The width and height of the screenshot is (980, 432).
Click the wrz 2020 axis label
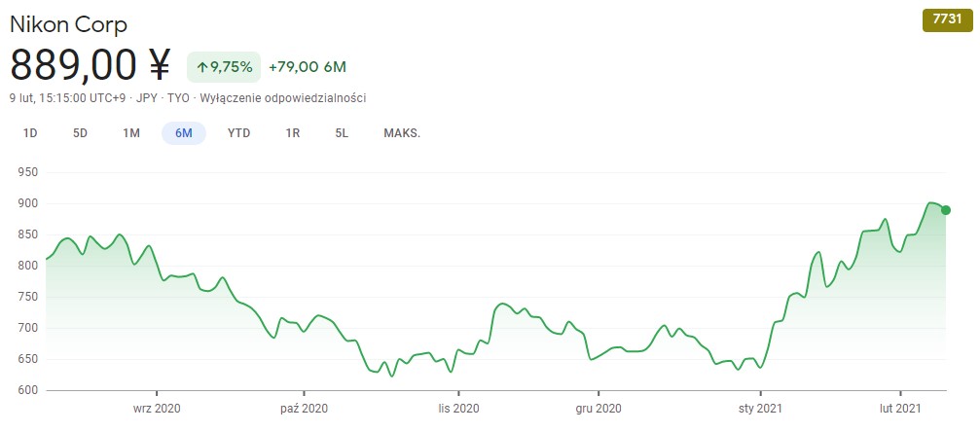pos(157,408)
